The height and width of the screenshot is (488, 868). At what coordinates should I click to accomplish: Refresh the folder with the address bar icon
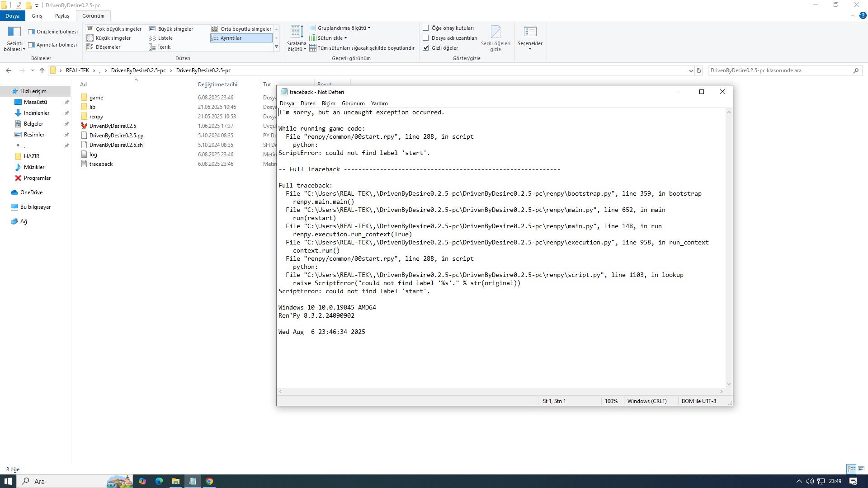pyautogui.click(x=699, y=70)
